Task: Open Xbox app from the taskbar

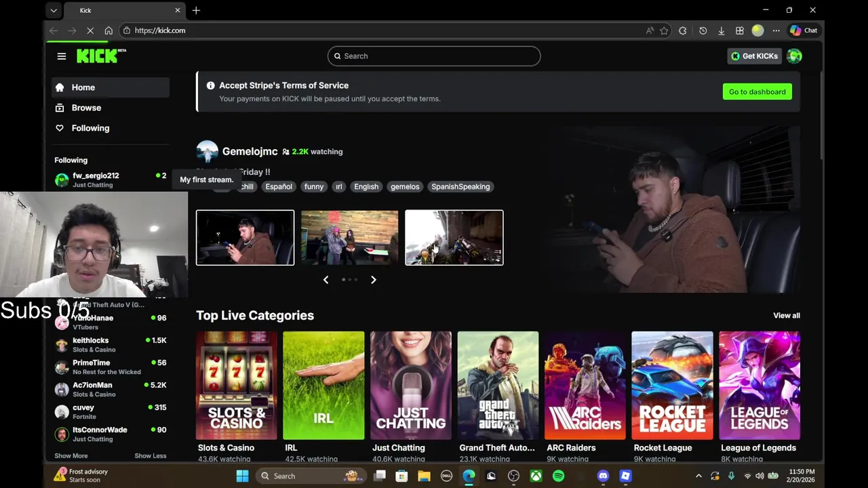Action: 536,476
